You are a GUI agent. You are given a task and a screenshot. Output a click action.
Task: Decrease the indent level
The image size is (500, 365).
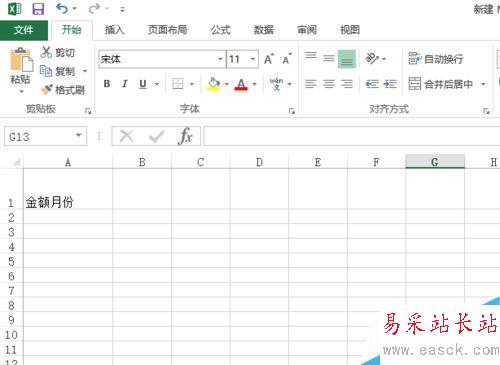point(372,84)
